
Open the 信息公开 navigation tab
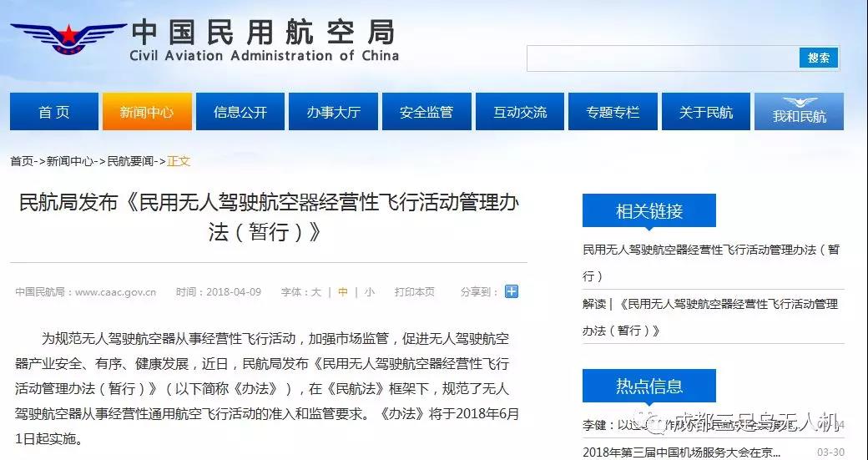pos(240,112)
